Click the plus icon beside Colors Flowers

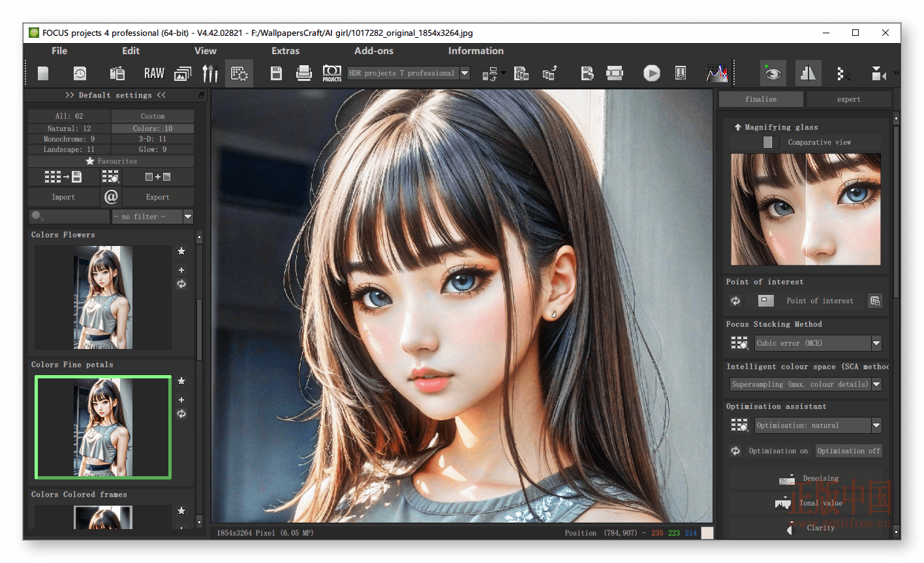click(181, 270)
